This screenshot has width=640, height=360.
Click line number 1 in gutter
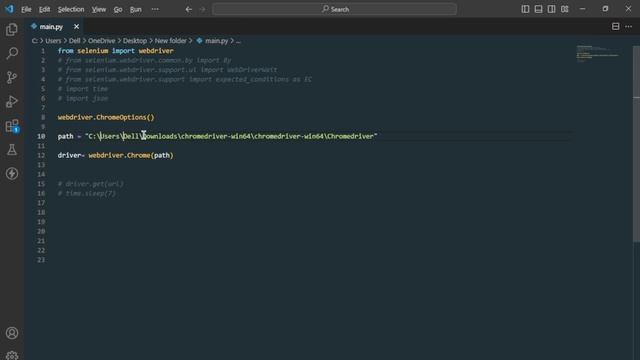pyautogui.click(x=43, y=51)
